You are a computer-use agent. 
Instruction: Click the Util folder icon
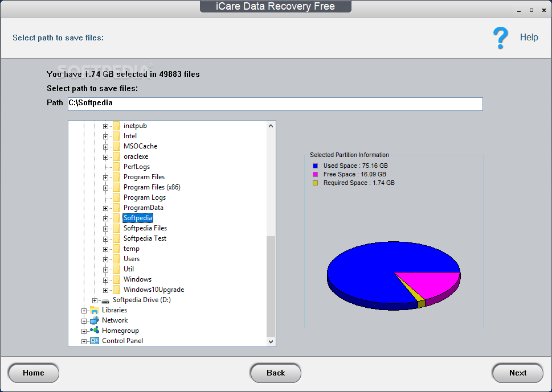tap(116, 269)
